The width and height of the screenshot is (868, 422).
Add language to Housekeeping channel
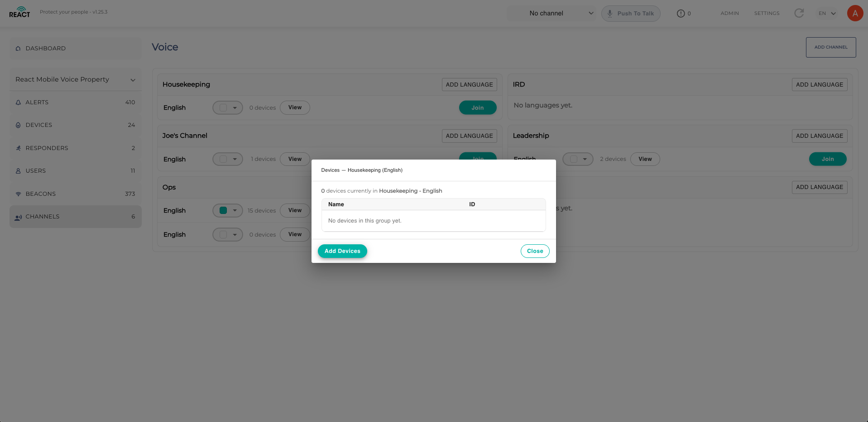pos(469,85)
